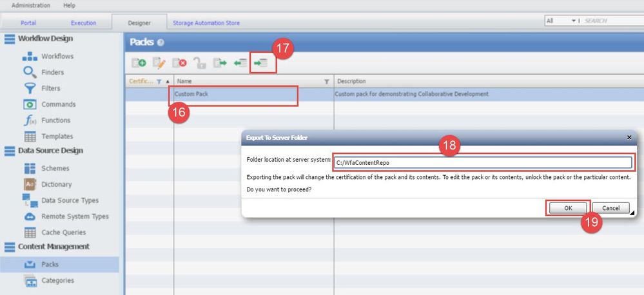Click the Remote System Types cloud icon
644x295 pixels.
click(x=30, y=216)
